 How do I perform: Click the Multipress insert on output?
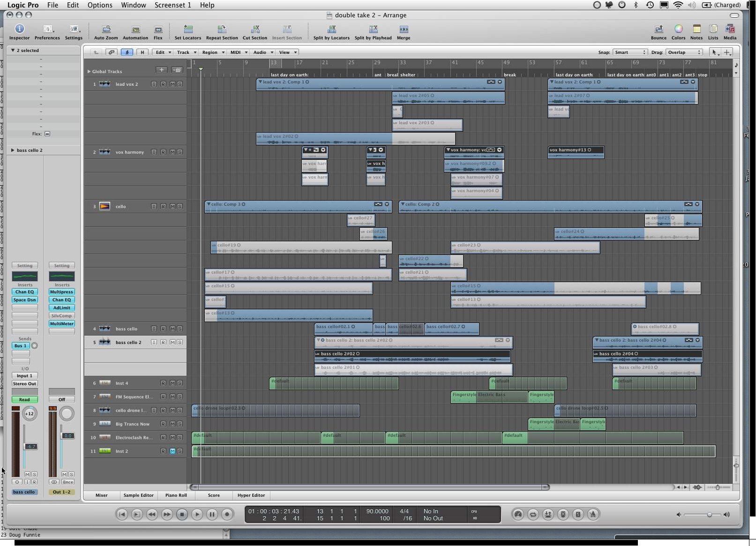[61, 292]
